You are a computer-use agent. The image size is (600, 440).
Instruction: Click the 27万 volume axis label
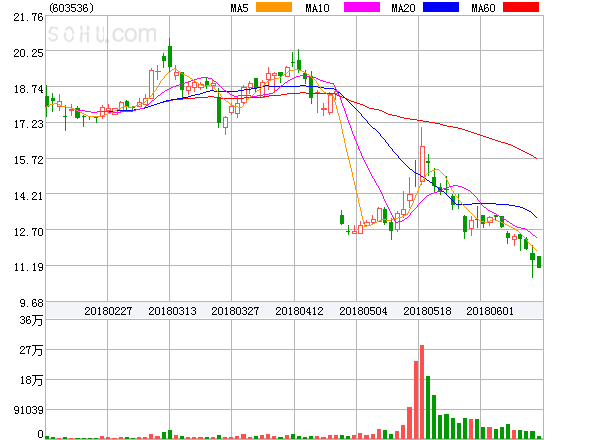point(31,350)
